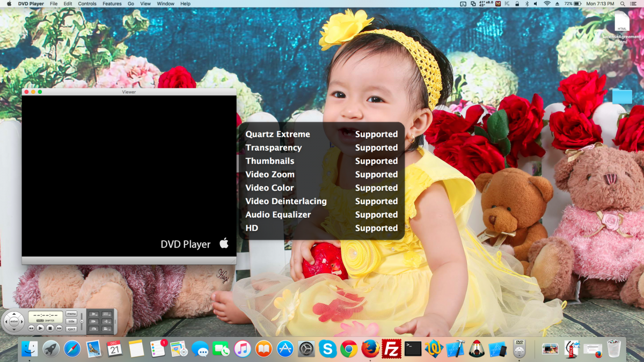Skip to next chapter on the controller

[x=59, y=328]
